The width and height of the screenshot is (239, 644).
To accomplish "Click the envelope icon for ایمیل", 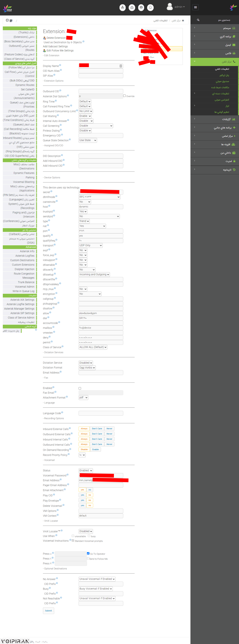I will coord(234,45).
